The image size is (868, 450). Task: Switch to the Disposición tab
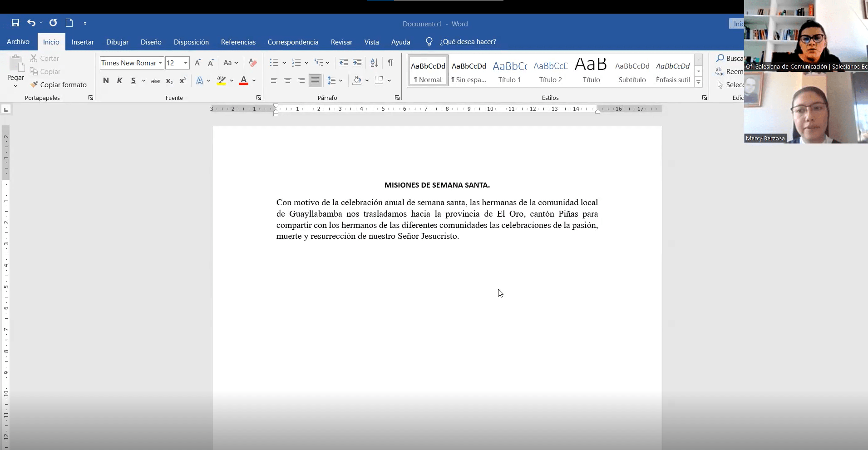tap(191, 42)
